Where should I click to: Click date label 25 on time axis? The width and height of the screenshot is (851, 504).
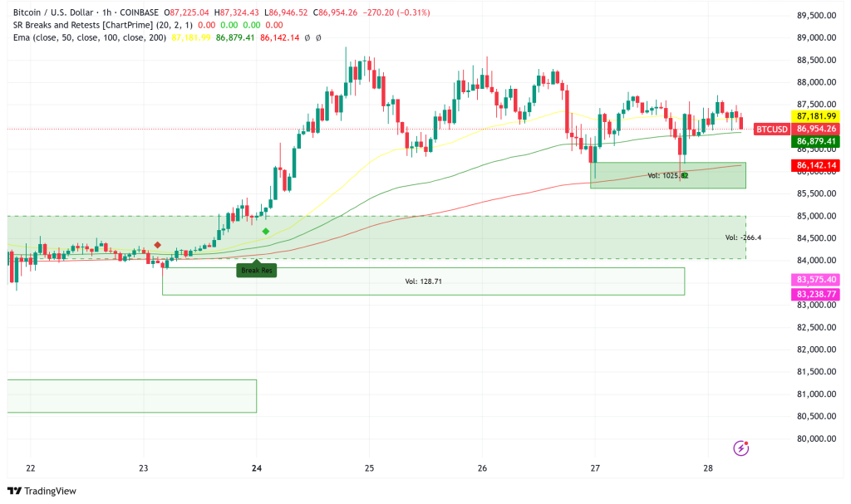tap(370, 468)
